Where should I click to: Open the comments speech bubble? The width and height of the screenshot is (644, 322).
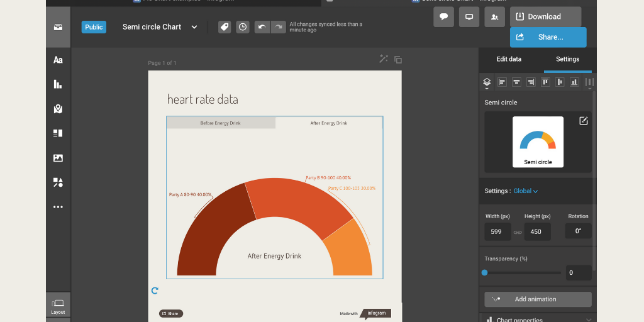(443, 17)
